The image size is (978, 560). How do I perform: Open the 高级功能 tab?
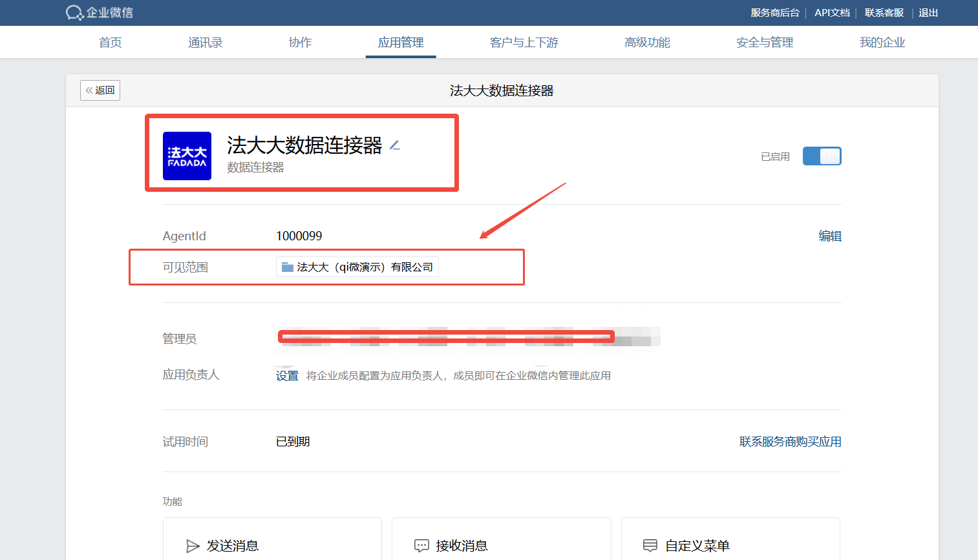click(x=647, y=42)
